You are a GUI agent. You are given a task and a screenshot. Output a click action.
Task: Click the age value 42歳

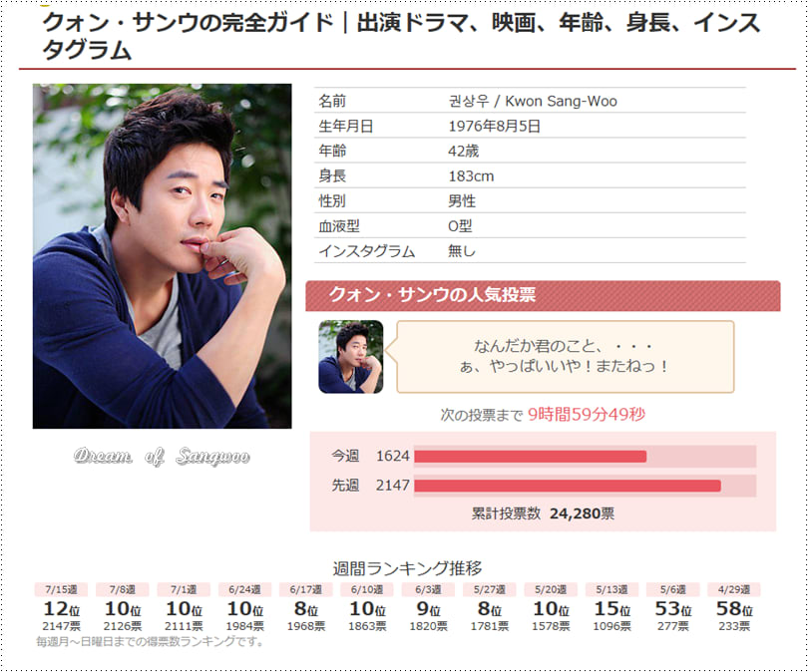463,151
